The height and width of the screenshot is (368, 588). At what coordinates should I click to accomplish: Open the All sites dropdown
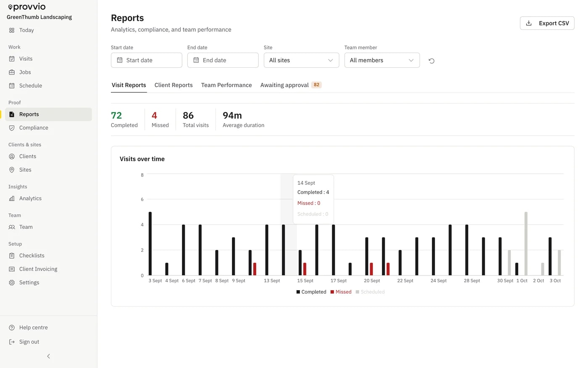[x=301, y=60]
